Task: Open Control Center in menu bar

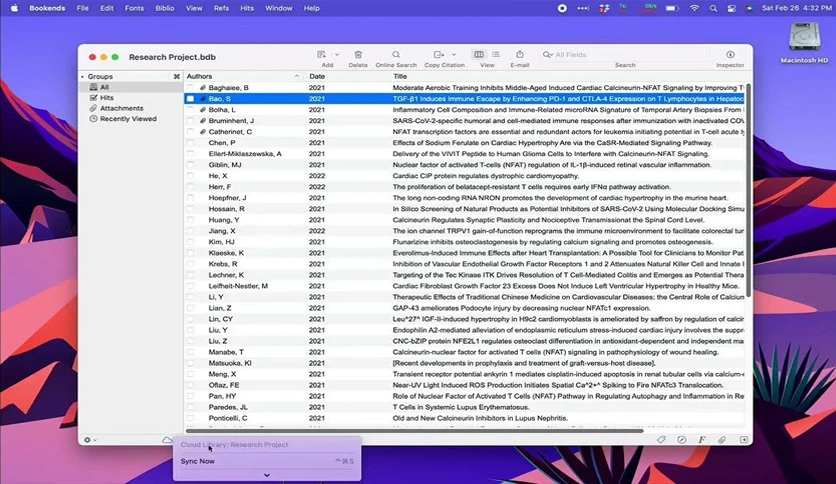Action: click(732, 8)
